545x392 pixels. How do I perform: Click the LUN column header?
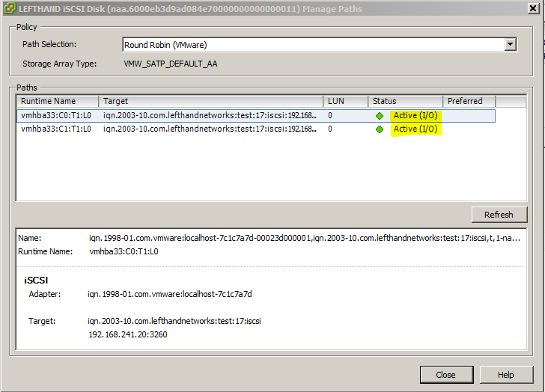pyautogui.click(x=344, y=101)
